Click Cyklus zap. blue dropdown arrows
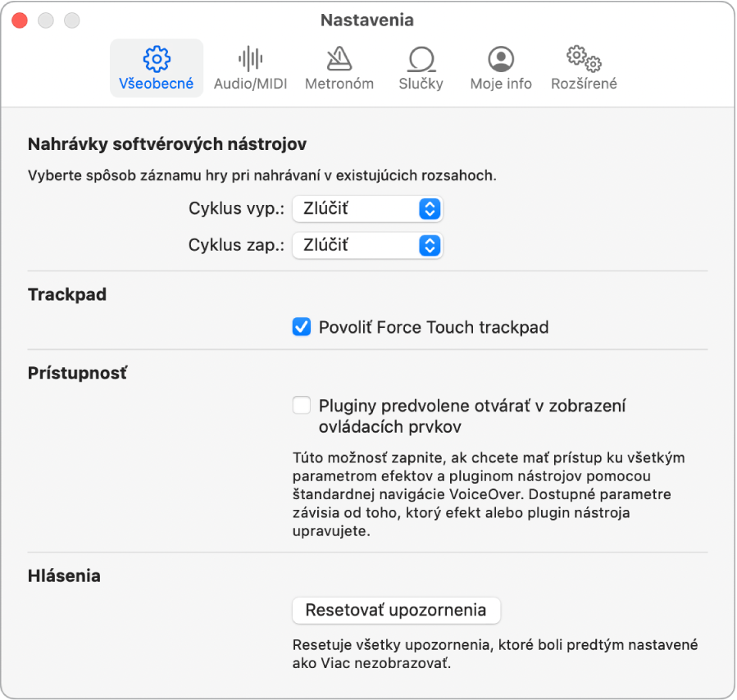 430,244
